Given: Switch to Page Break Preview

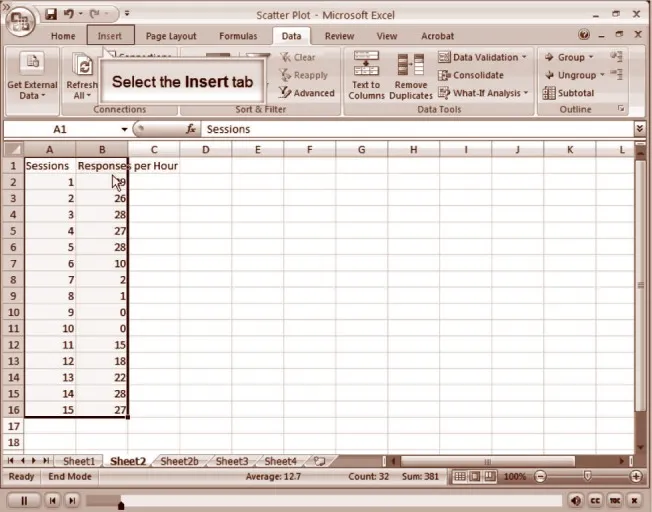Looking at the screenshot, I should coord(490,476).
